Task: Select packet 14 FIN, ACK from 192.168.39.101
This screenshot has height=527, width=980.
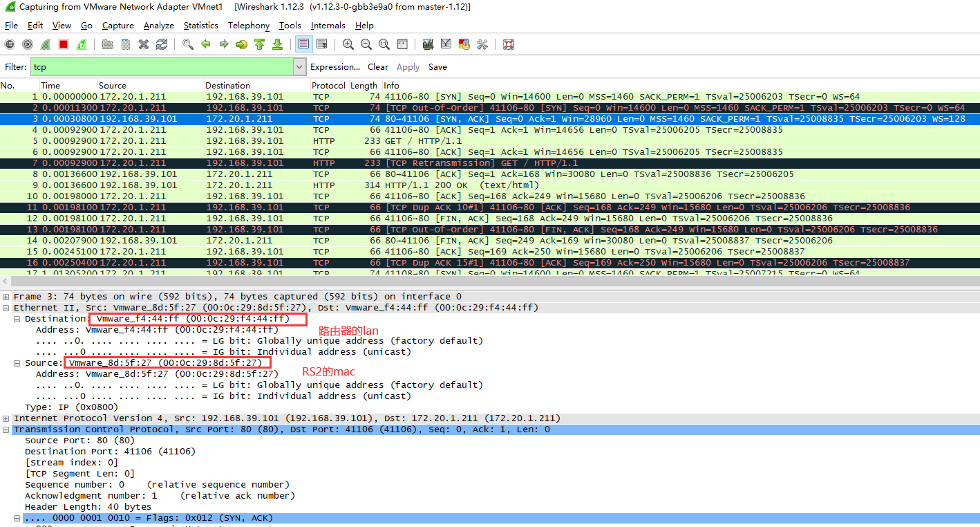Action: pyautogui.click(x=490, y=241)
